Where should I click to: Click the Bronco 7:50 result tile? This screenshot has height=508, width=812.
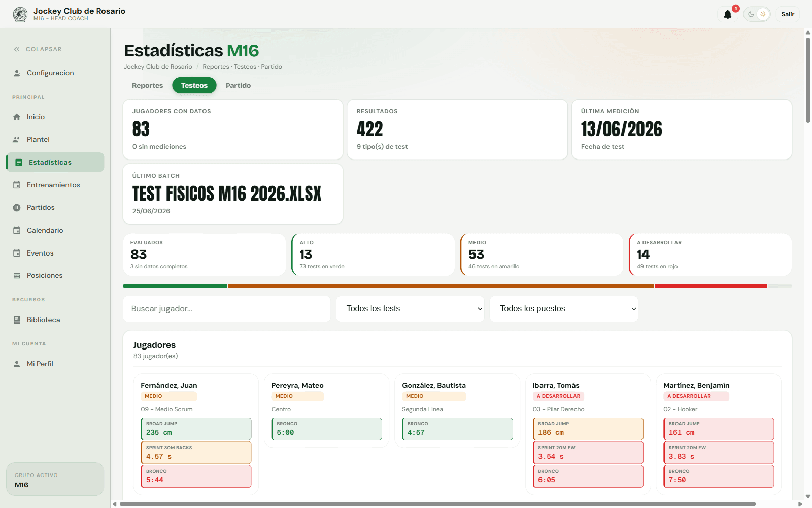(719, 477)
